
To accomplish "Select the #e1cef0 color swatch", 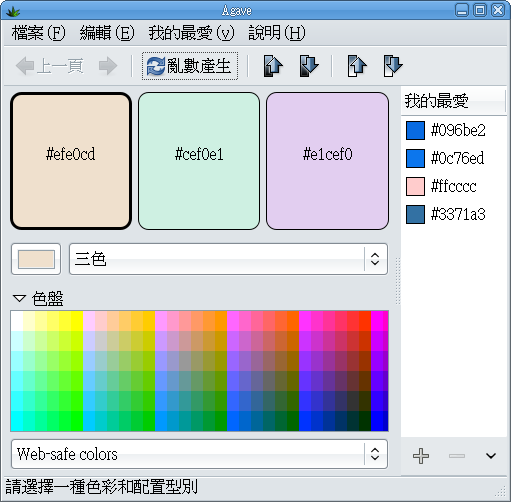I will (327, 161).
